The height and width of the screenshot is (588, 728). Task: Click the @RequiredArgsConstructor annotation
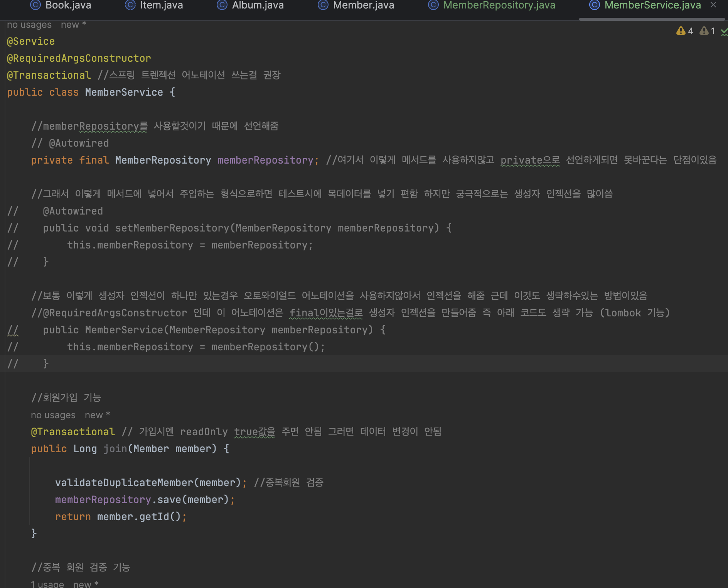coord(79,58)
